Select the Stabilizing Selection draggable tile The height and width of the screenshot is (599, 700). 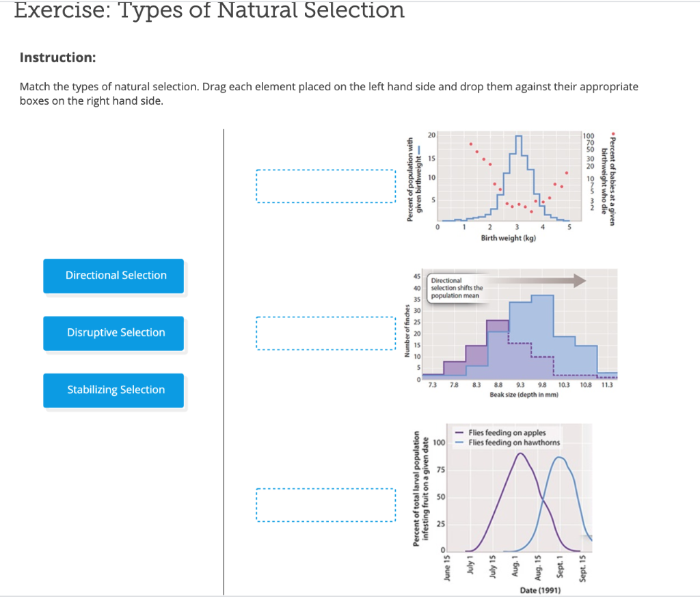tap(113, 390)
